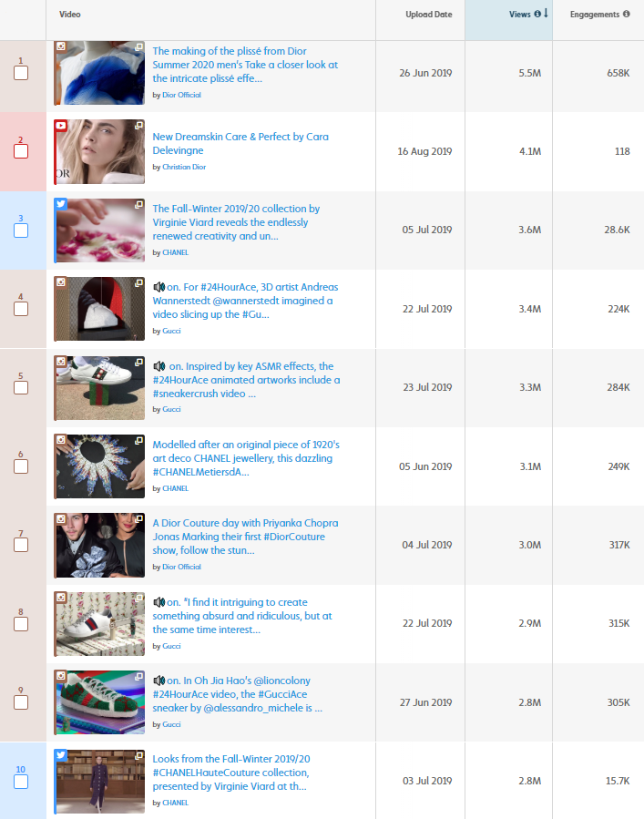Open the Gucci knitted sneaker video thumbnail

[x=99, y=702]
